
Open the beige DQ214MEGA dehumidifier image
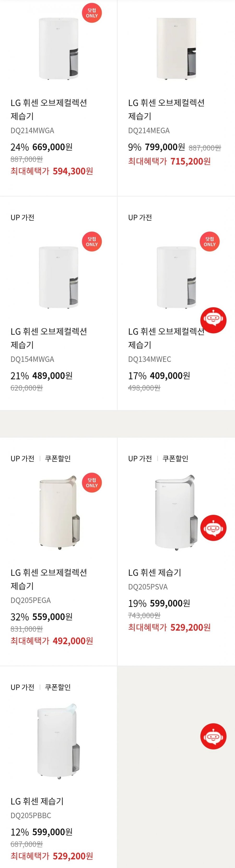pyautogui.click(x=176, y=49)
